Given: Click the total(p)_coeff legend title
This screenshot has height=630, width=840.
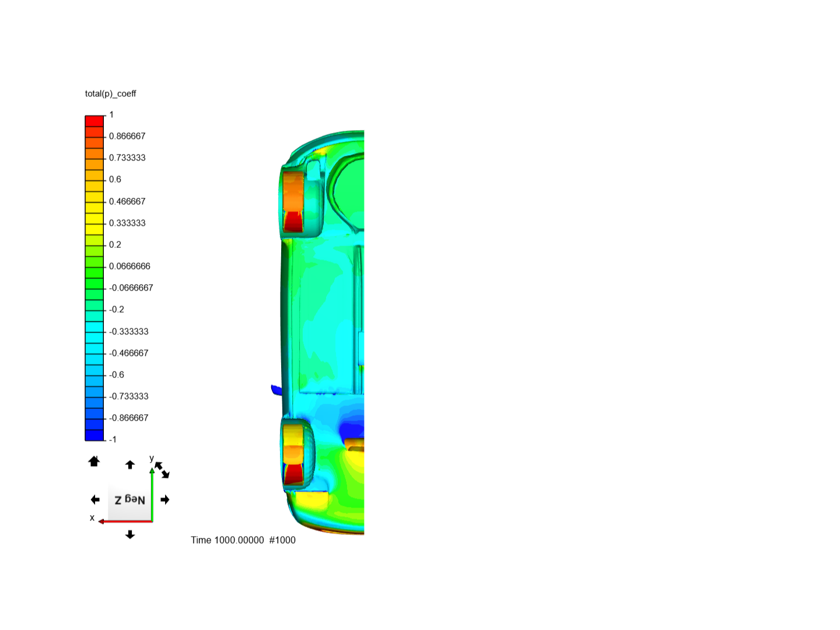Looking at the screenshot, I should point(110,93).
